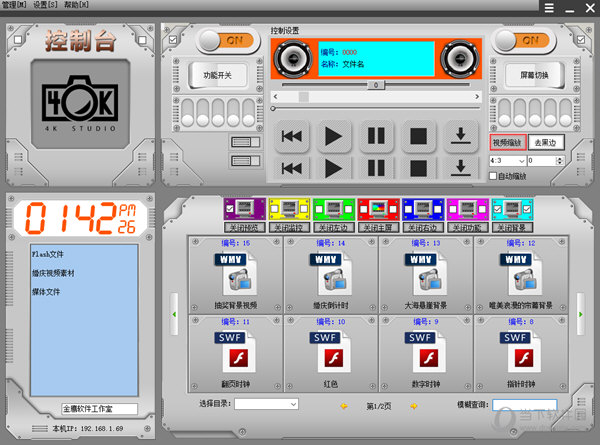
Task: Click the lower row play button
Action: pos(334,168)
